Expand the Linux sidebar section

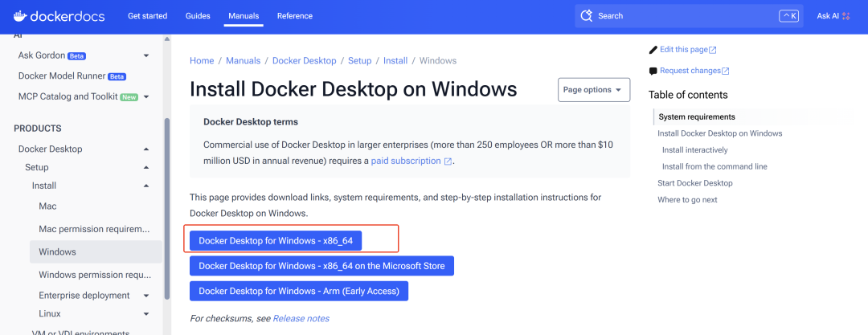[x=146, y=314]
